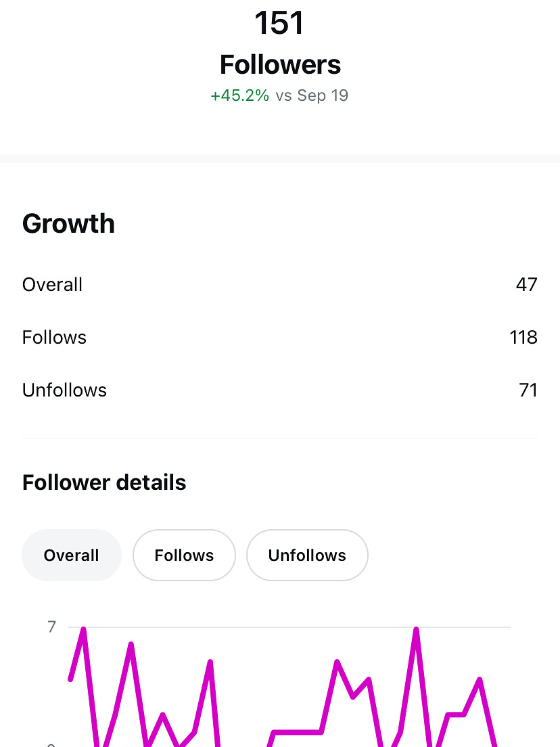Select the Follows label in Growth list
This screenshot has width=560, height=747.
[54, 338]
